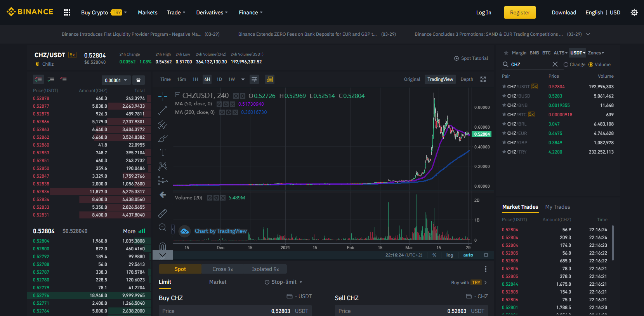Open the chart settings gear
Viewport: 644px width, 316px height.
coord(486,255)
